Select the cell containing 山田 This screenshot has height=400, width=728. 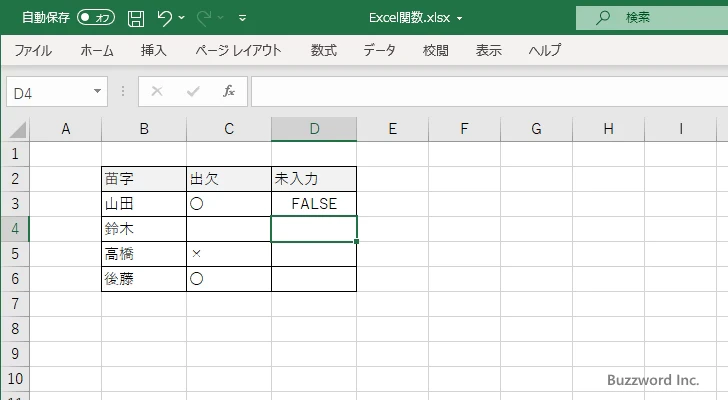(x=144, y=204)
